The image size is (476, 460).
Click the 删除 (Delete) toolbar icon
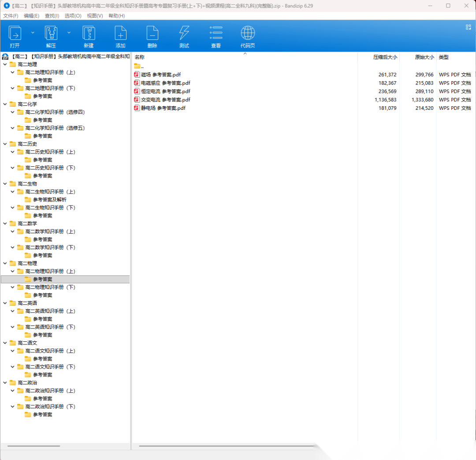point(152,34)
